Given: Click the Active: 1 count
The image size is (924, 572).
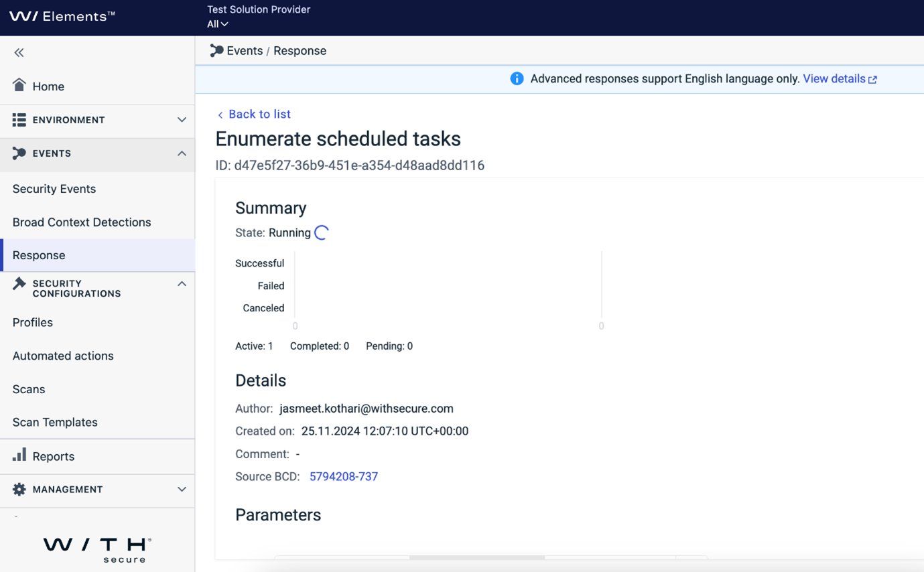Looking at the screenshot, I should click(254, 346).
